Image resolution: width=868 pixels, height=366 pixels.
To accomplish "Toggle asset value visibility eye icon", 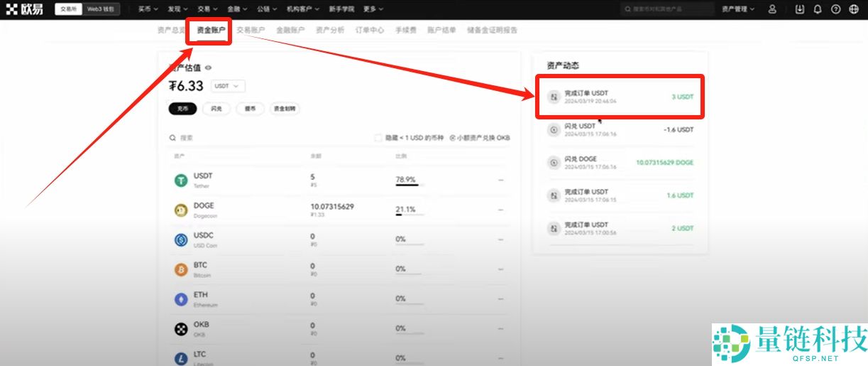I will coord(209,68).
